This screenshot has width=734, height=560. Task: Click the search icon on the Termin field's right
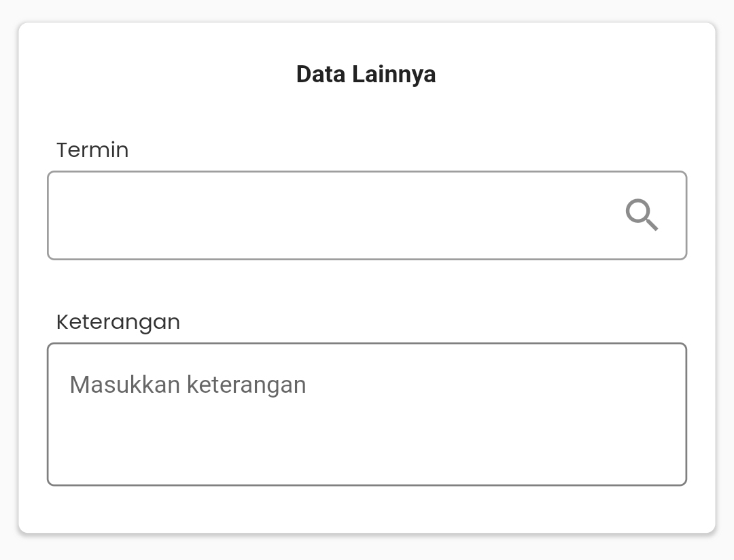642,215
